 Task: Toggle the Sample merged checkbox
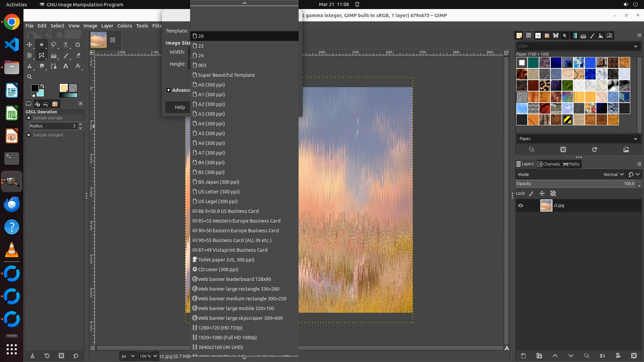click(x=29, y=135)
